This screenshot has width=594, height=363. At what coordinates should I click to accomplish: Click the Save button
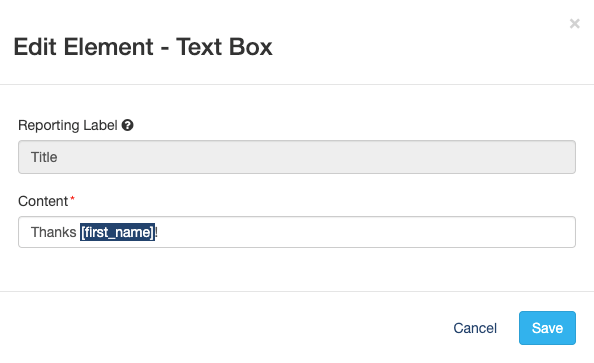[547, 328]
